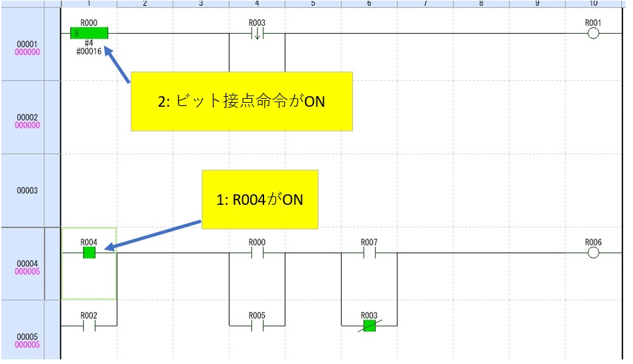Click the 00001 row header

(x=29, y=47)
